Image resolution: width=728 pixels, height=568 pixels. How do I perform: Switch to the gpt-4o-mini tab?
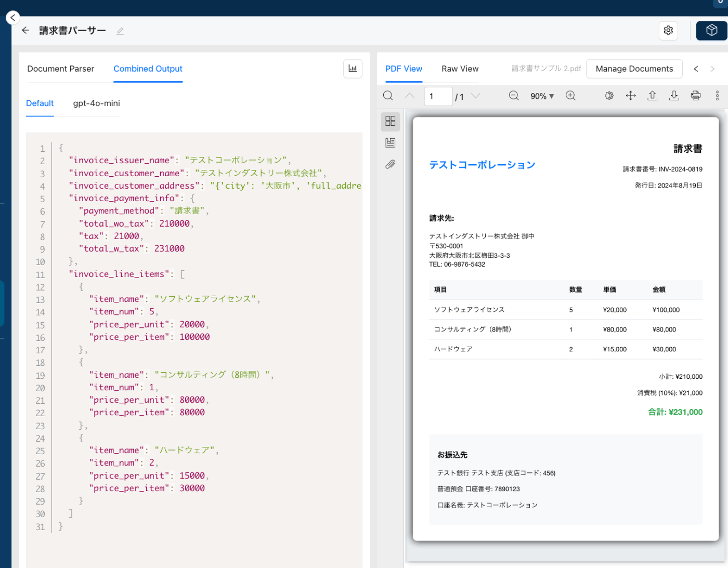97,103
